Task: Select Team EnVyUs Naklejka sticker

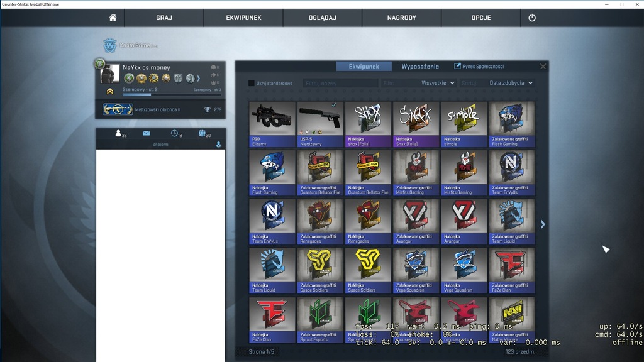Action: (272, 222)
